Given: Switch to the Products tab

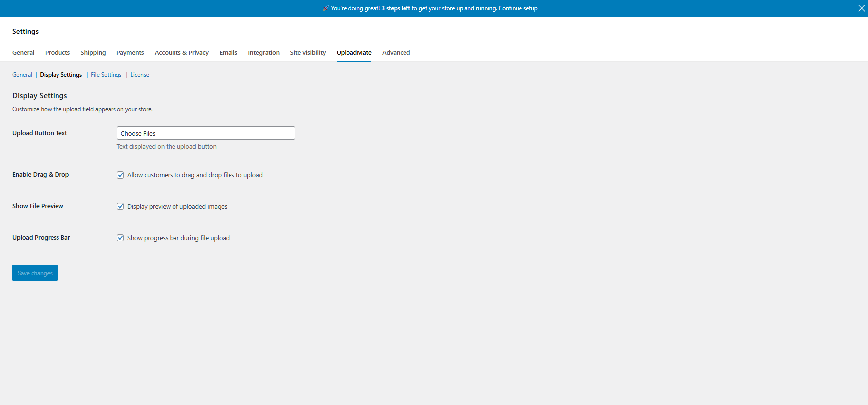Looking at the screenshot, I should point(58,52).
